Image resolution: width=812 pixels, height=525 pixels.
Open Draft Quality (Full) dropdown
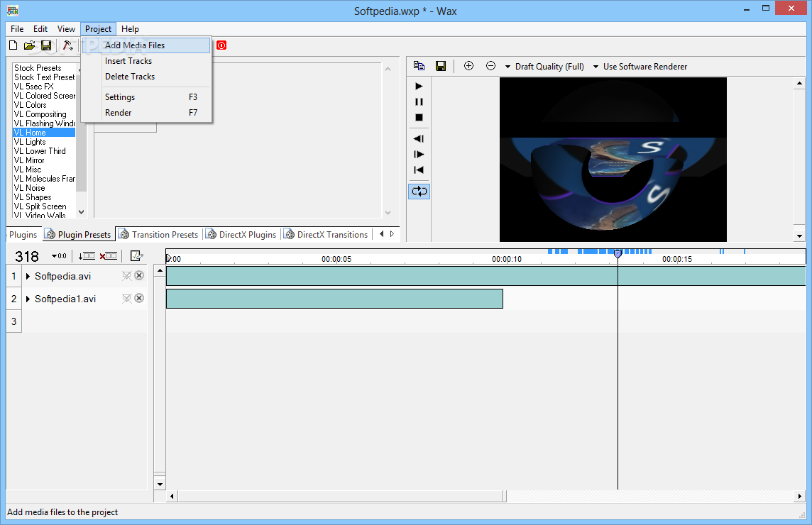[545, 66]
